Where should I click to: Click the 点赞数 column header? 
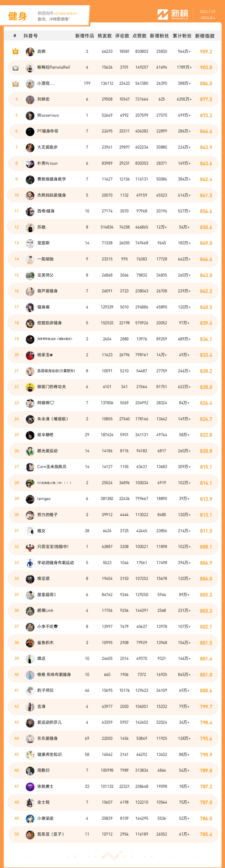tap(140, 36)
